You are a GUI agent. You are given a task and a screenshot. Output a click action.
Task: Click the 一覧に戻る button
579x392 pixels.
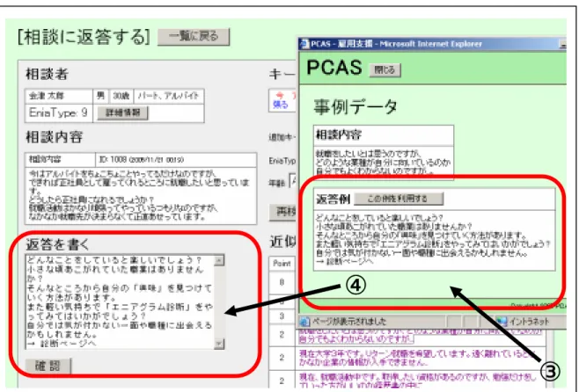194,37
